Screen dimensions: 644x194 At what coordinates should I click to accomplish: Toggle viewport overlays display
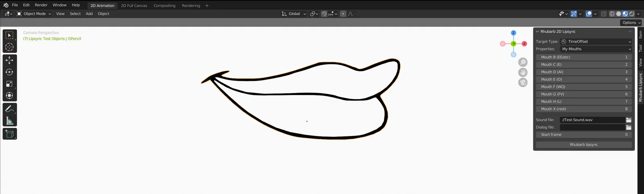pyautogui.click(x=589, y=14)
